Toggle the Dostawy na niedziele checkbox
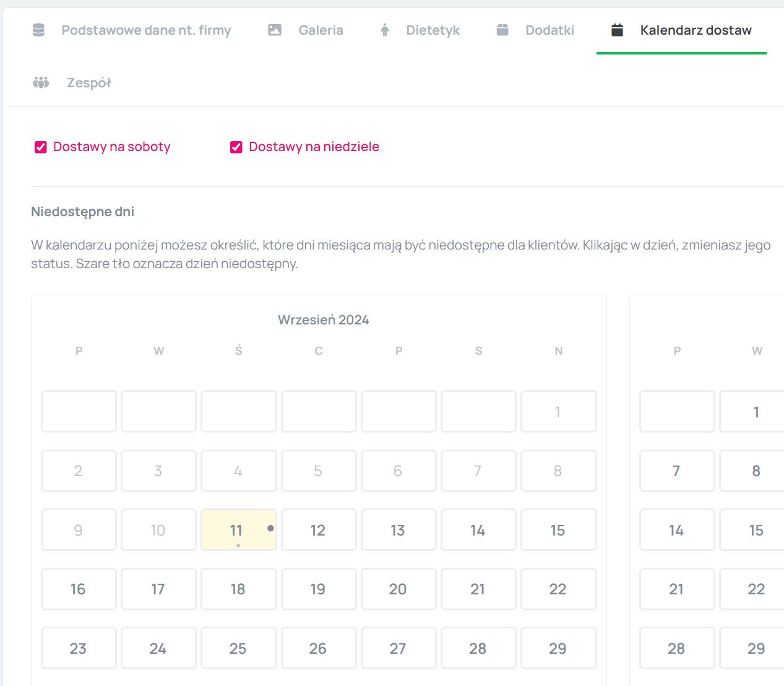Image resolution: width=784 pixels, height=686 pixels. click(x=236, y=147)
